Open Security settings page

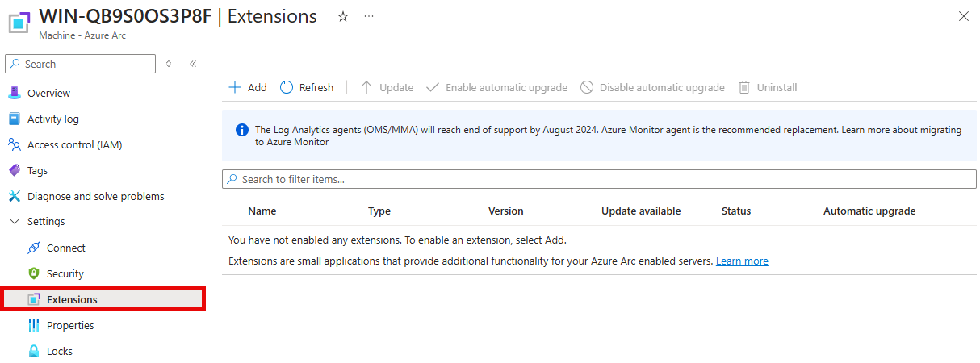pyautogui.click(x=65, y=273)
